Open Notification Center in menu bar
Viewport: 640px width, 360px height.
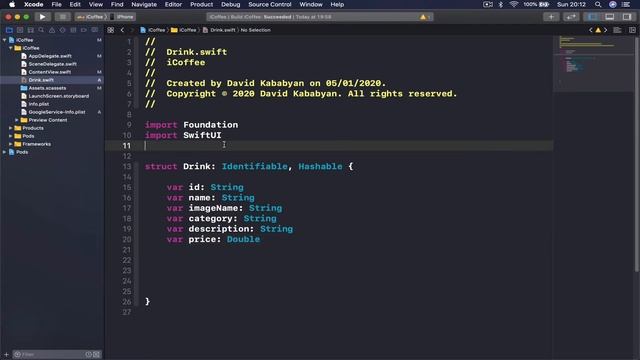coord(626,4)
